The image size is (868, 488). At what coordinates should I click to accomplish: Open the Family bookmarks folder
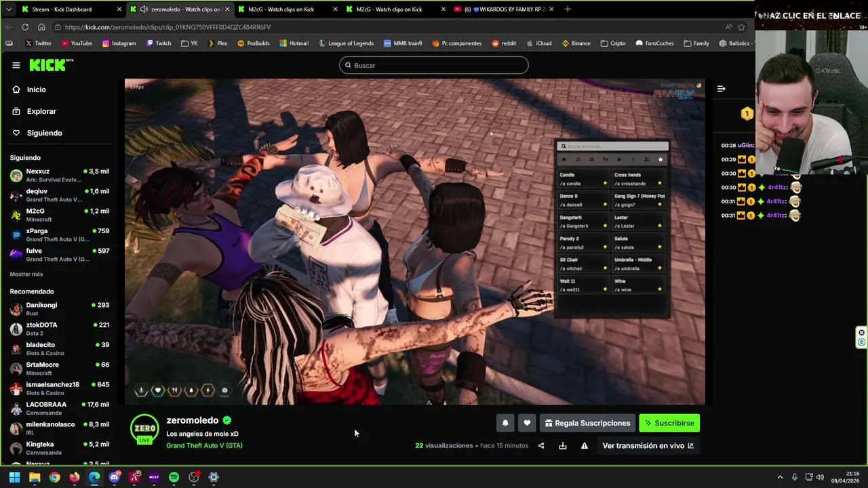[x=696, y=43]
